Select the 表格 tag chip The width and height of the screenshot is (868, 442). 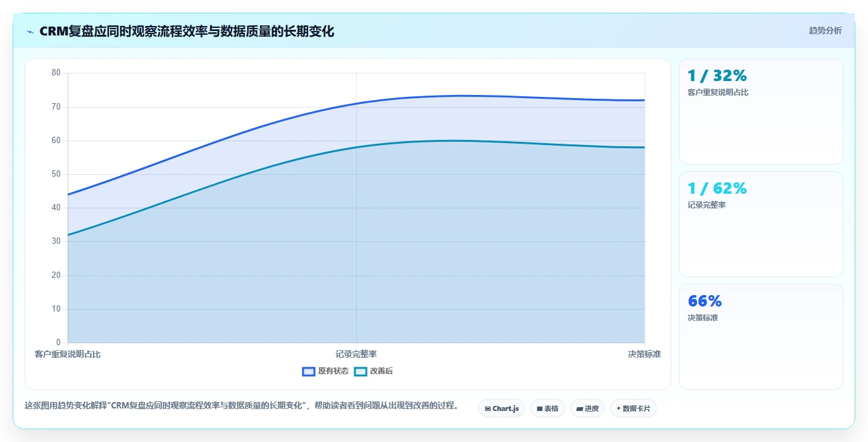547,408
